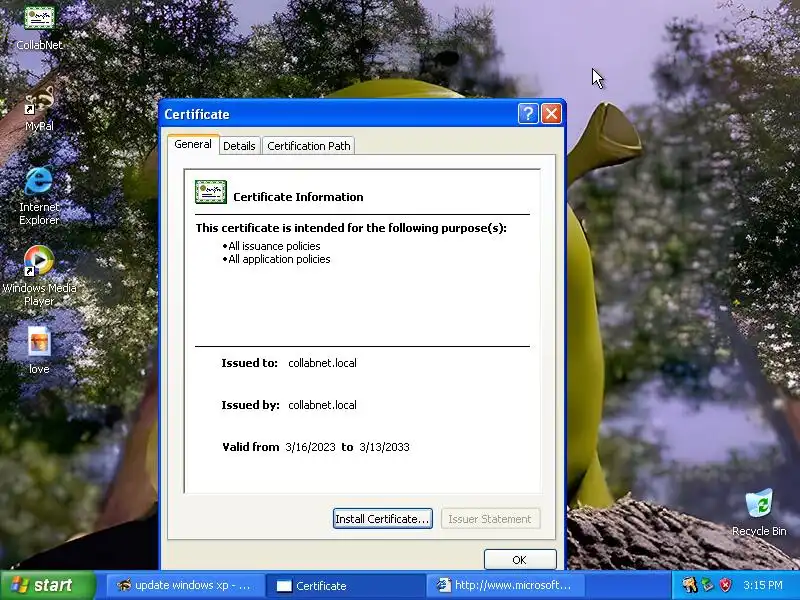The width and height of the screenshot is (800, 600).
Task: Click the Certificate Information heading
Action: (x=298, y=197)
